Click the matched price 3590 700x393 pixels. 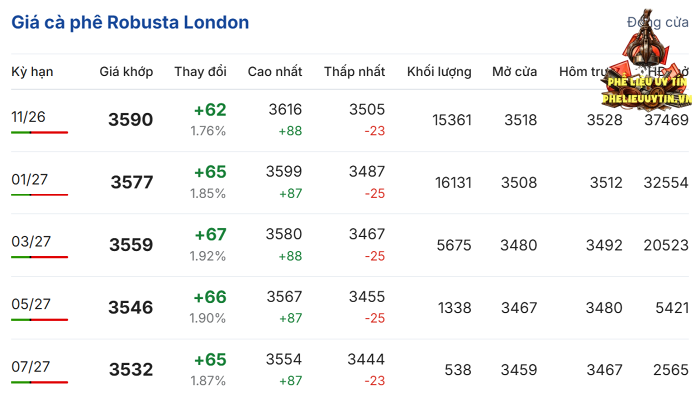pyautogui.click(x=130, y=120)
